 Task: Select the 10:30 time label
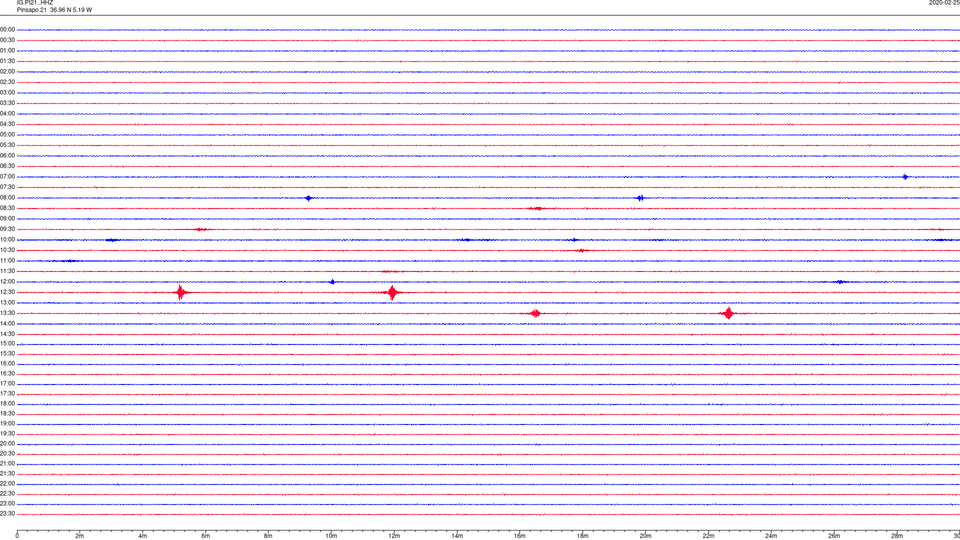tap(7, 250)
